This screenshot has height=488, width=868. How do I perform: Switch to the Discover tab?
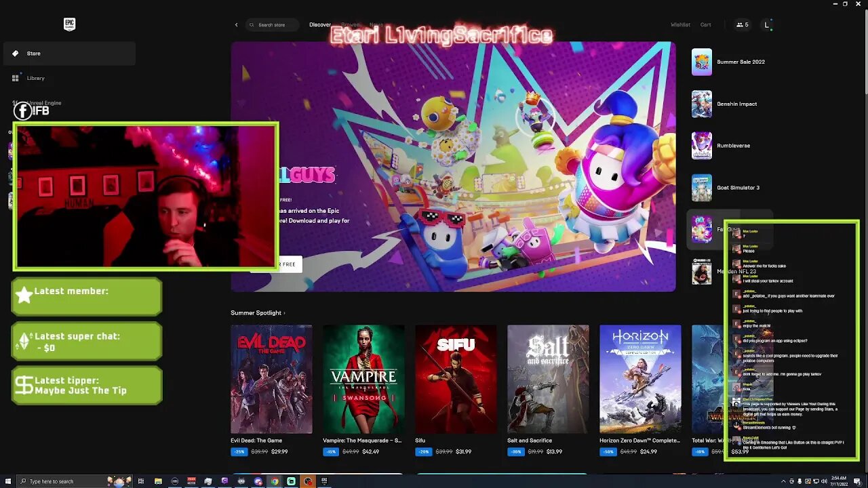pos(320,25)
